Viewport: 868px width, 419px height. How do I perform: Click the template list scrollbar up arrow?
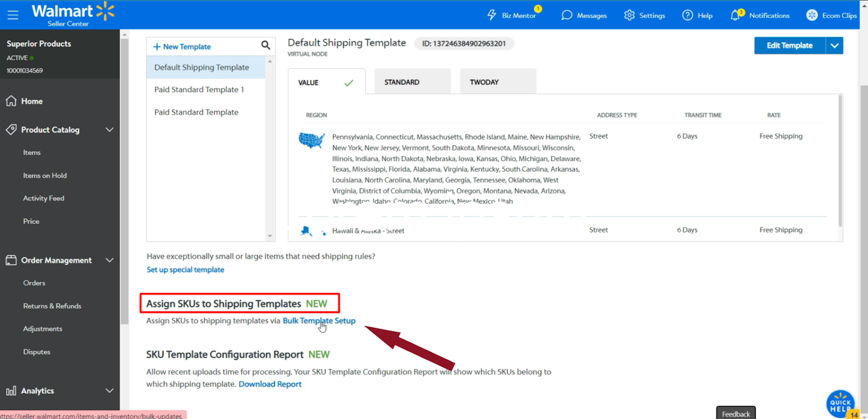270,61
